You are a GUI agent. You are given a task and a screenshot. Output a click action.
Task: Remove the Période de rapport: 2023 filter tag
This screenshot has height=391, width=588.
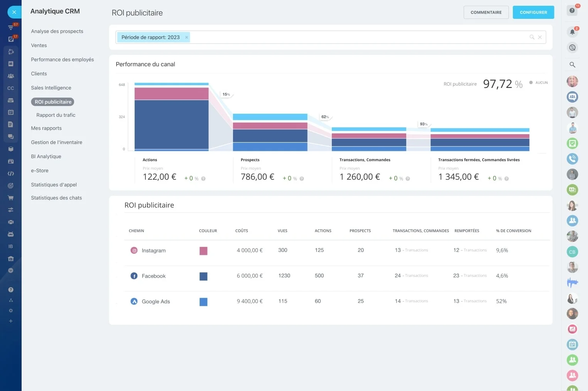[186, 37]
